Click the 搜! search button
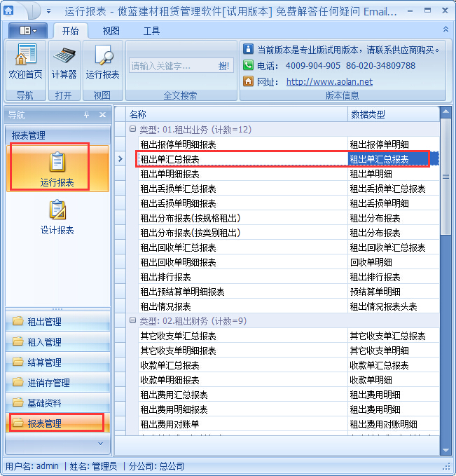The image size is (456, 476). 223,66
